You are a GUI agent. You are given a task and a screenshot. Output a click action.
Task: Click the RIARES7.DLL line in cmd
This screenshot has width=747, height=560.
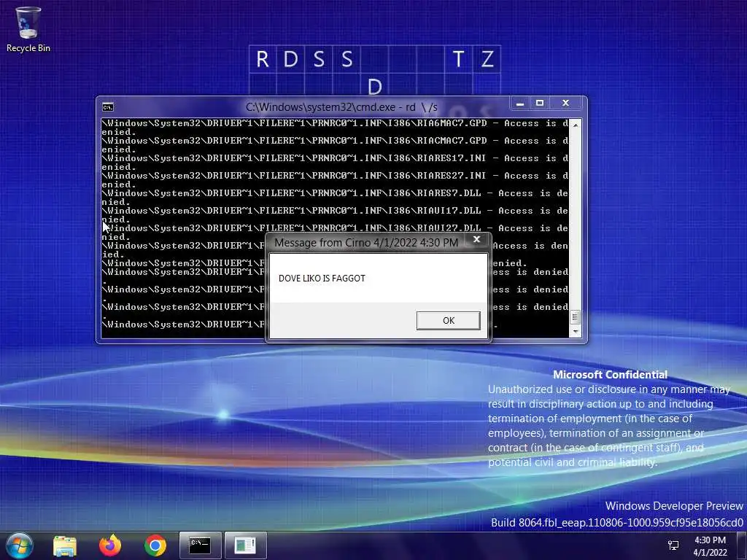tap(335, 198)
